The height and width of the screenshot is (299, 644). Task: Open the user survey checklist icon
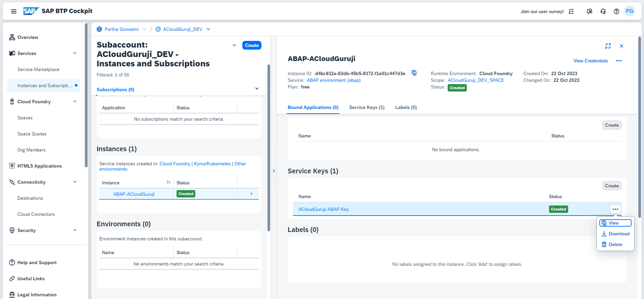point(571,11)
